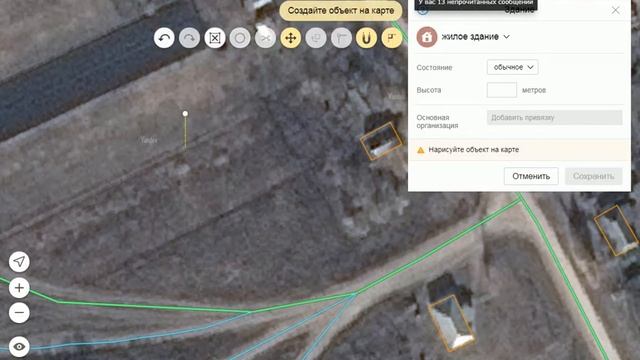This screenshot has width=640, height=360.
Task: Toggle the right-angle drawing mode
Action: pos(392,38)
